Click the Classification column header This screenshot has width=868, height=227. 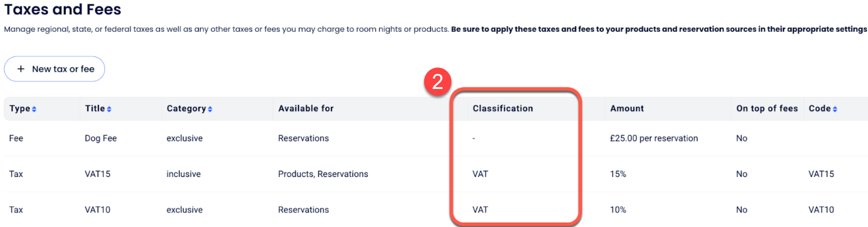pyautogui.click(x=503, y=109)
